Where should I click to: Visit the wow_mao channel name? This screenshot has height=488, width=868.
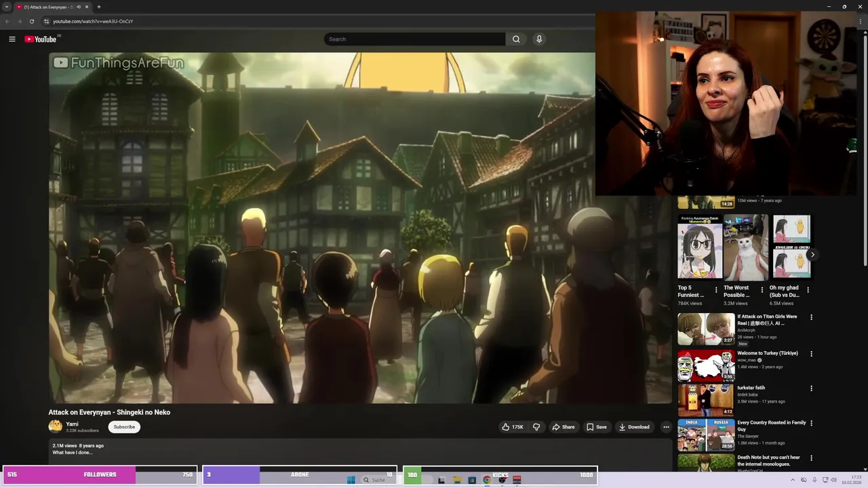pos(747,360)
